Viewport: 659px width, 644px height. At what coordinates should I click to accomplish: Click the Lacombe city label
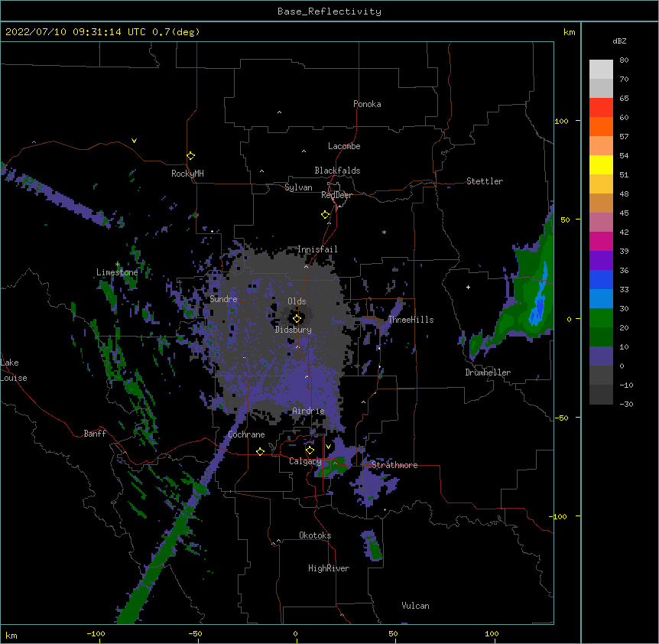pyautogui.click(x=344, y=146)
